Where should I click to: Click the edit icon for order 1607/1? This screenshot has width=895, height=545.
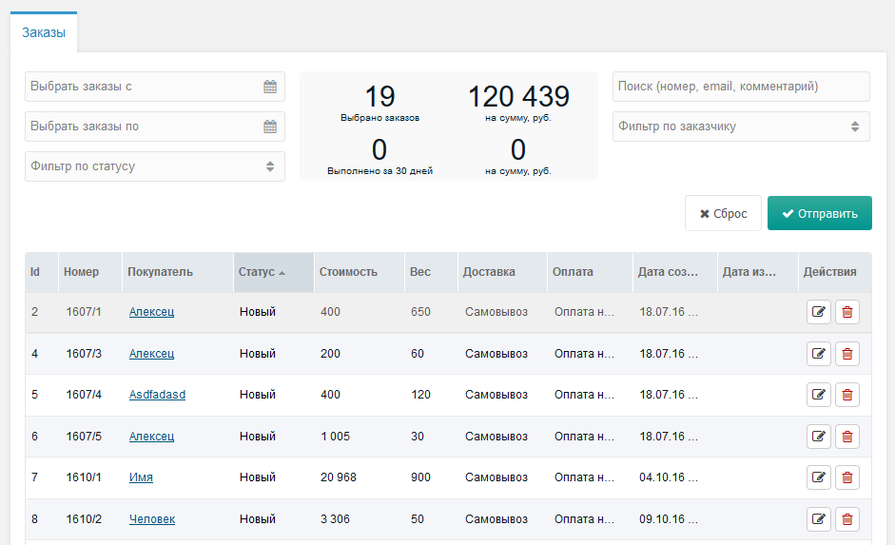point(818,312)
